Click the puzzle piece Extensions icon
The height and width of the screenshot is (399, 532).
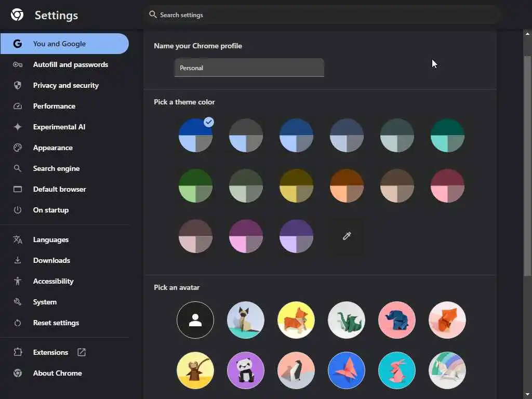point(18,352)
